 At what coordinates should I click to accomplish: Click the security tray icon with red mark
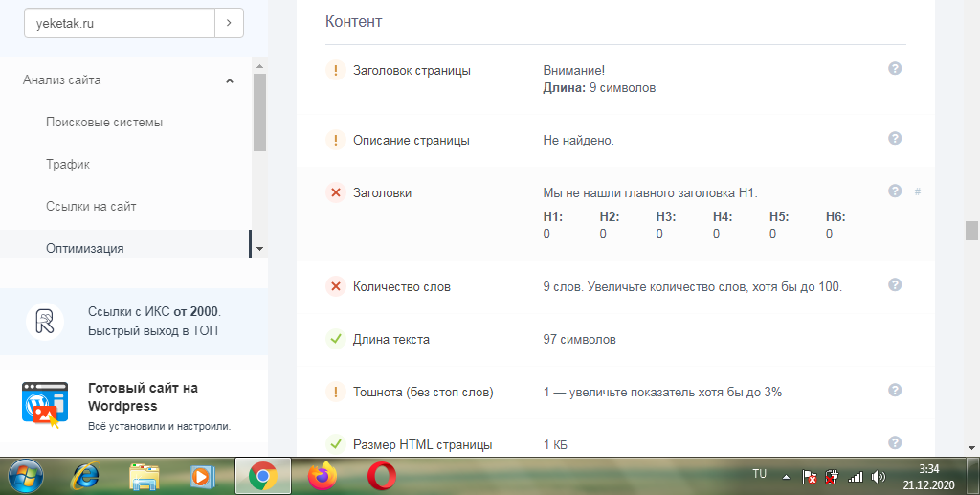pos(832,478)
